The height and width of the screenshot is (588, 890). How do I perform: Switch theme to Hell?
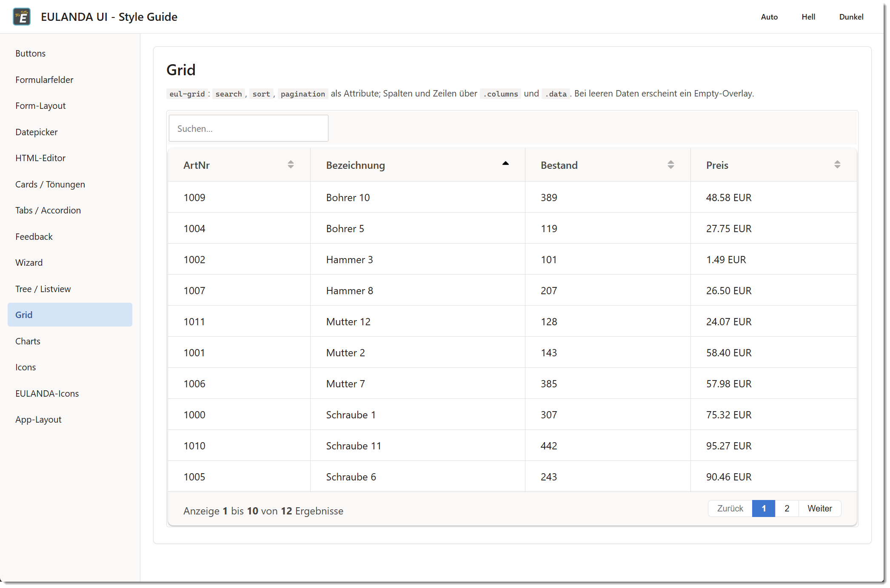click(808, 17)
